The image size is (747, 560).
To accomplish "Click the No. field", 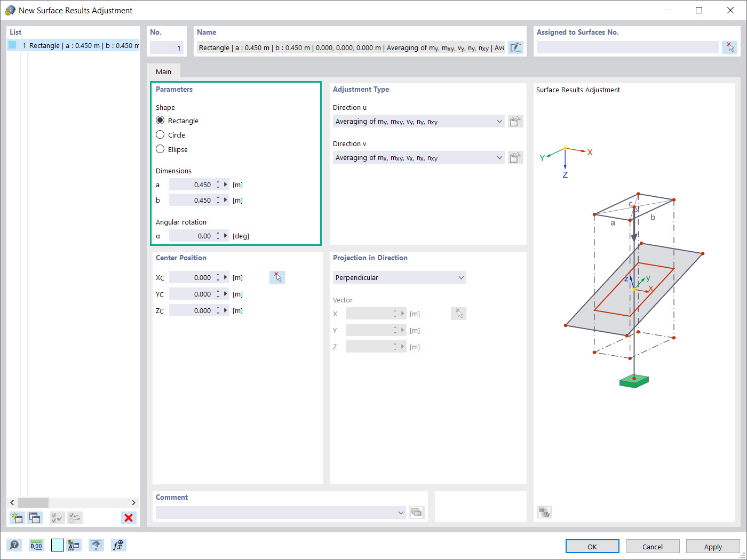I will pyautogui.click(x=166, y=47).
